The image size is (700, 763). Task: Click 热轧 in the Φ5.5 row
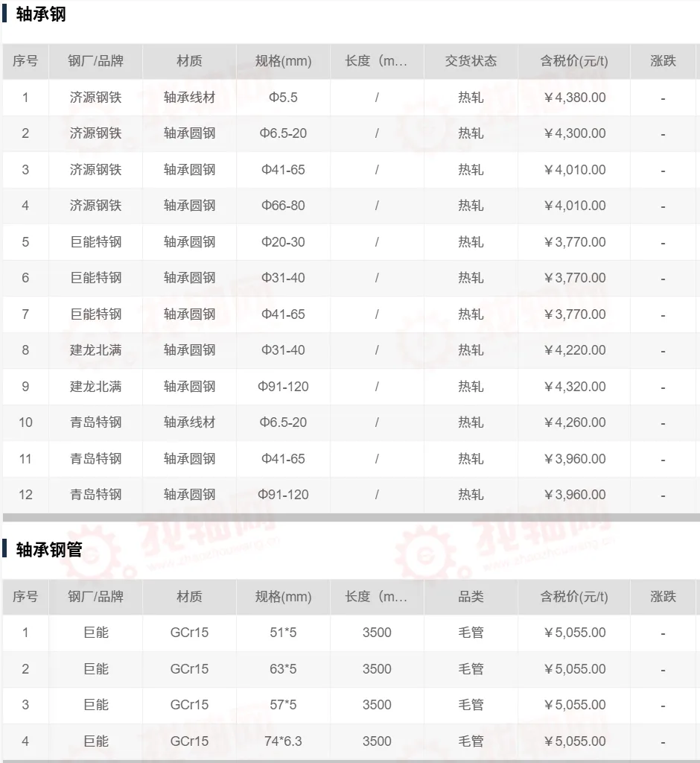point(471,98)
